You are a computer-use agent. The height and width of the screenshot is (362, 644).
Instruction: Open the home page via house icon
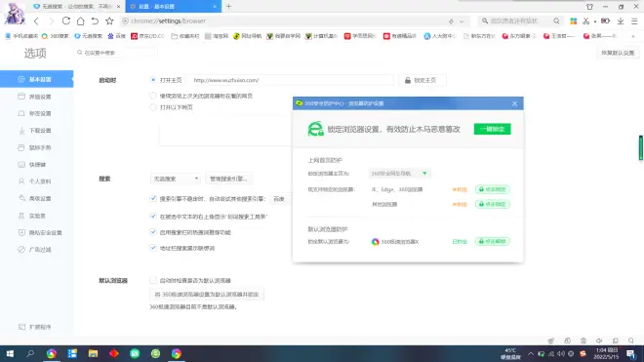pos(80,20)
